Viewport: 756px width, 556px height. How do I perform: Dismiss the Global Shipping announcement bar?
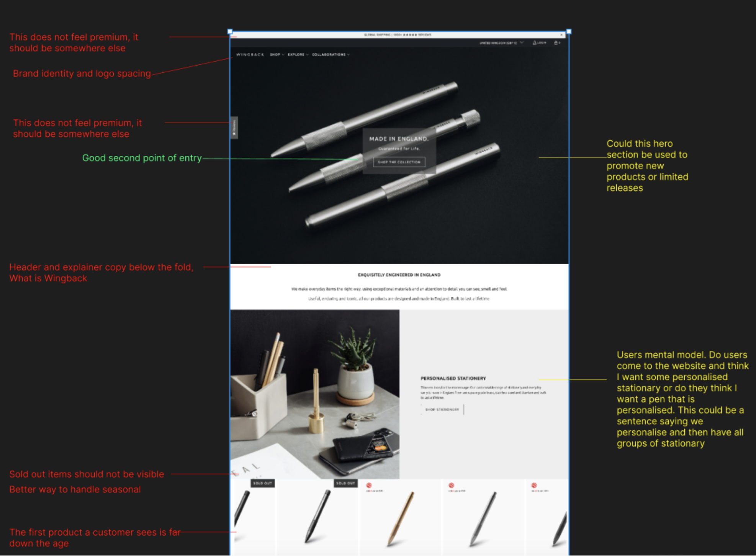pos(561,35)
